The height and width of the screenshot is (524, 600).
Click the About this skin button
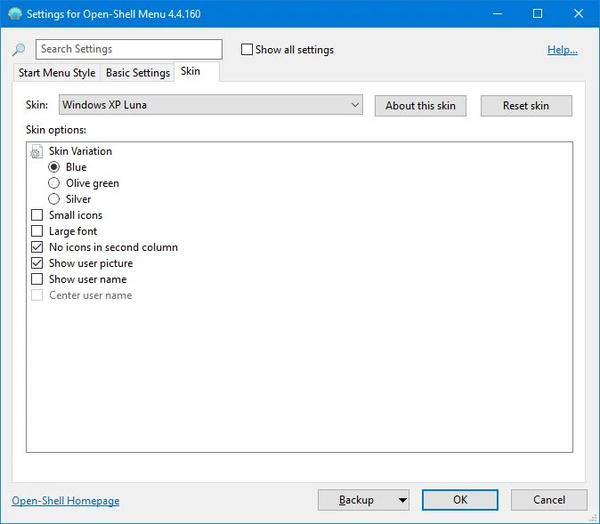(421, 106)
